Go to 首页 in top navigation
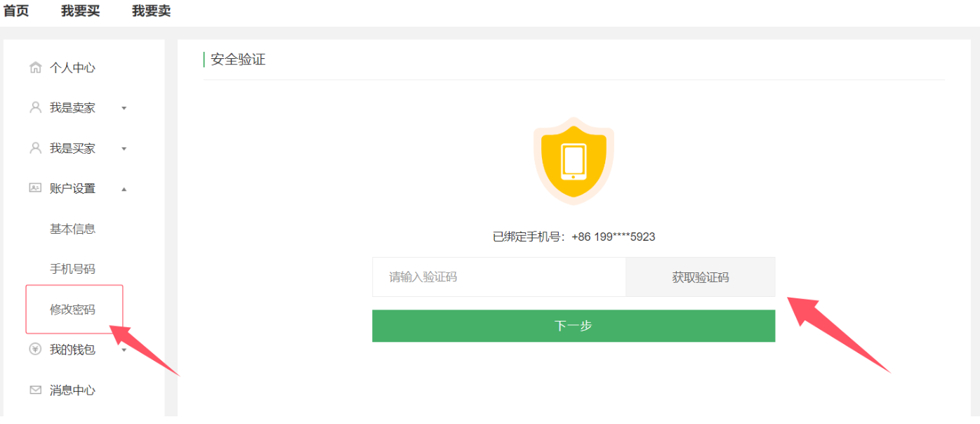The height and width of the screenshot is (424, 980). [16, 11]
